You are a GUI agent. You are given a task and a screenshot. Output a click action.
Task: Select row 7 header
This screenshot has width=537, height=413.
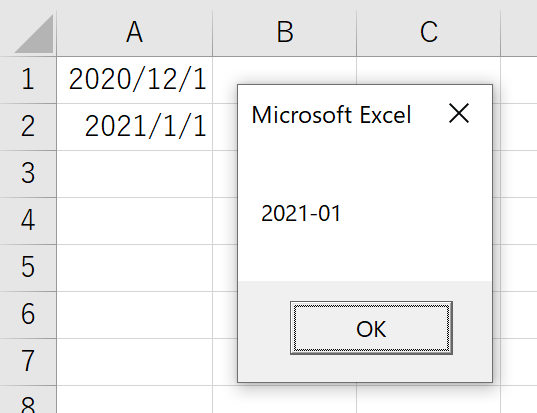tap(28, 362)
